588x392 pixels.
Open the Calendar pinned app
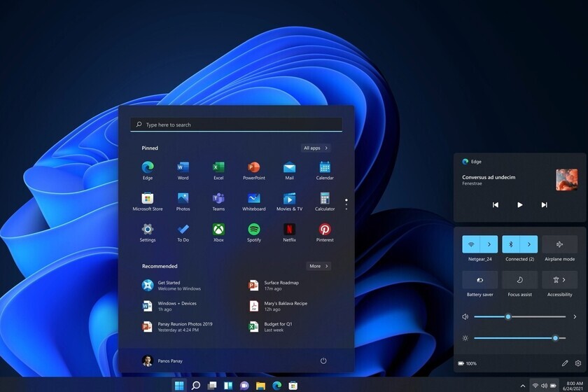pos(325,171)
